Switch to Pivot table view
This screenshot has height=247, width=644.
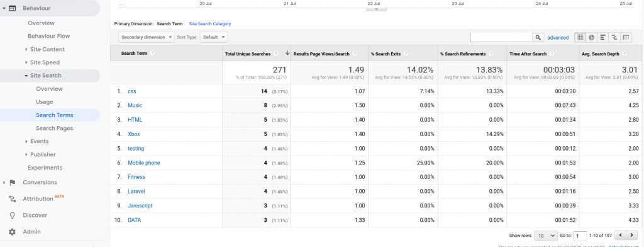[626, 37]
